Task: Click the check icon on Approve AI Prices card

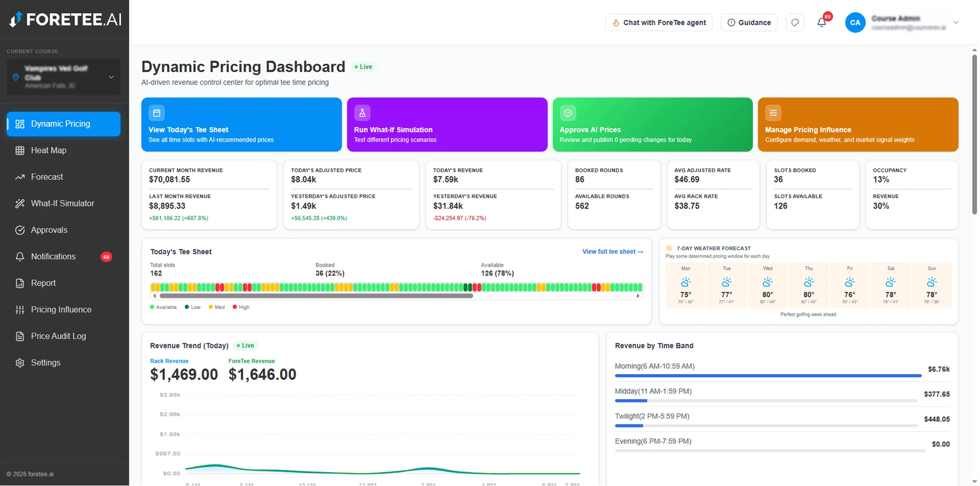Action: (x=568, y=113)
